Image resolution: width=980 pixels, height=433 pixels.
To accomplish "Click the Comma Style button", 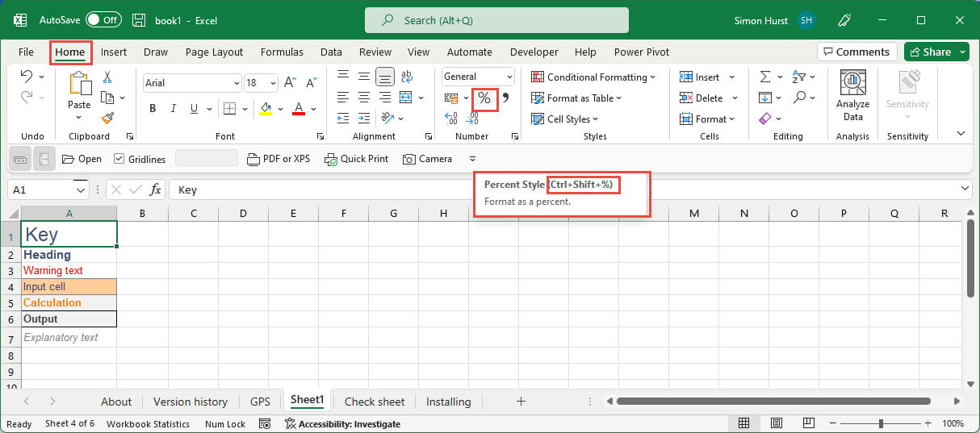I will tap(506, 98).
